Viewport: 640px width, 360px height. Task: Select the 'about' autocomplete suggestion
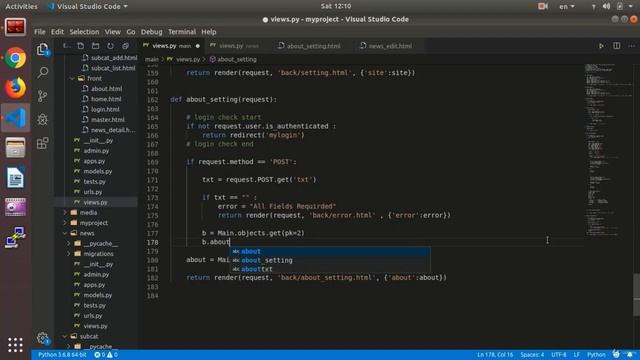click(330, 251)
